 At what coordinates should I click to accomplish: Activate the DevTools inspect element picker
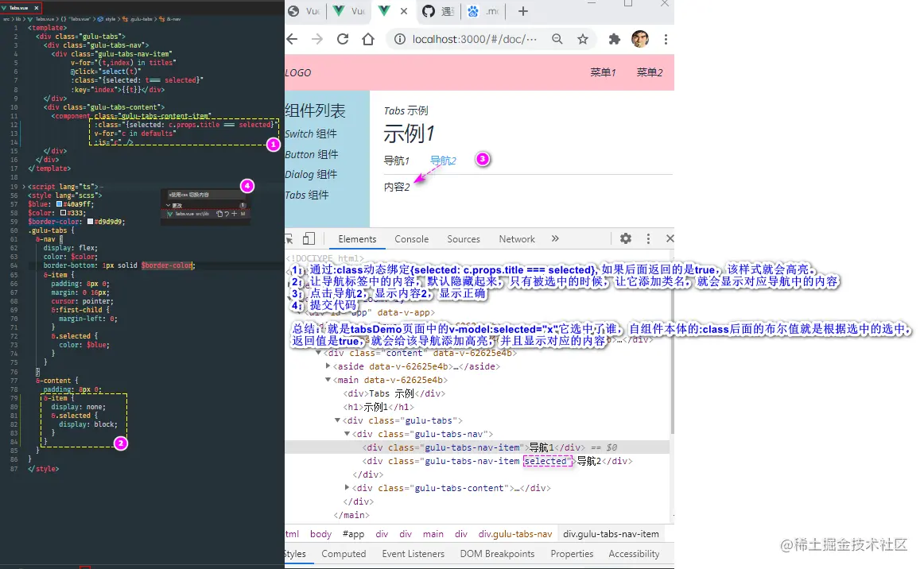coord(289,238)
